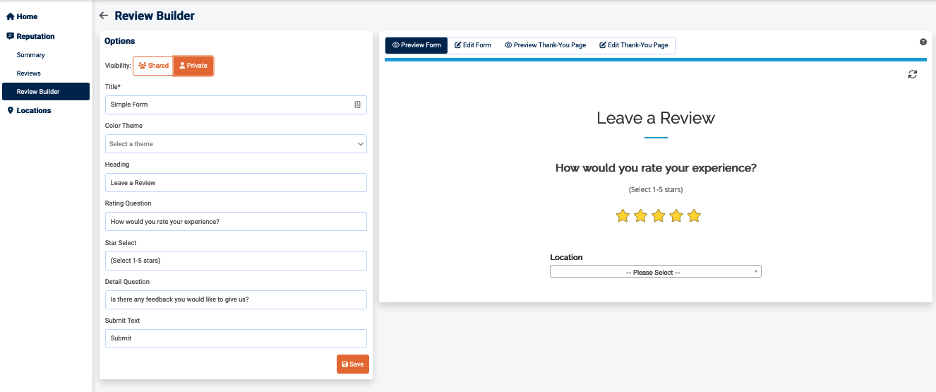The image size is (936, 392).
Task: Click into the Detail Question field
Action: (x=235, y=300)
